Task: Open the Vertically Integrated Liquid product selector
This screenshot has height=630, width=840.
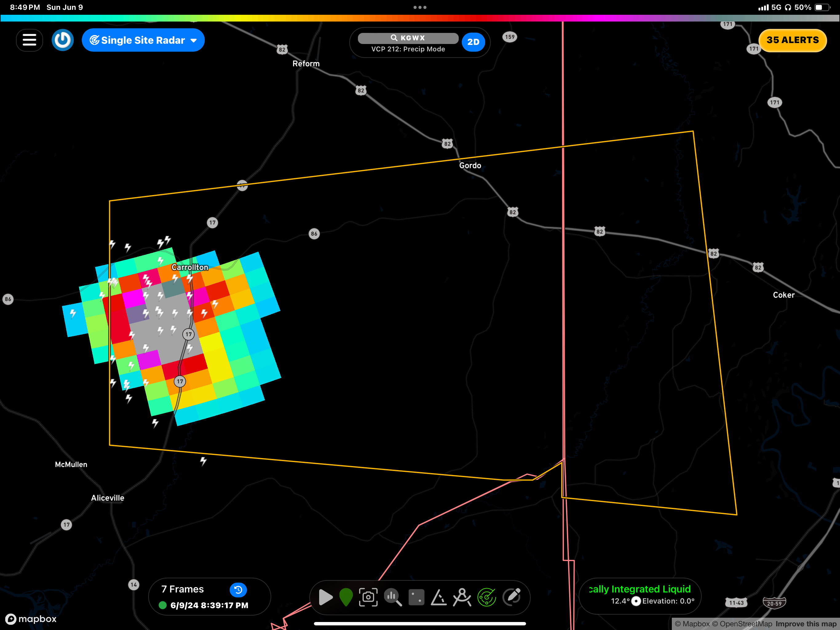Action: (x=640, y=589)
